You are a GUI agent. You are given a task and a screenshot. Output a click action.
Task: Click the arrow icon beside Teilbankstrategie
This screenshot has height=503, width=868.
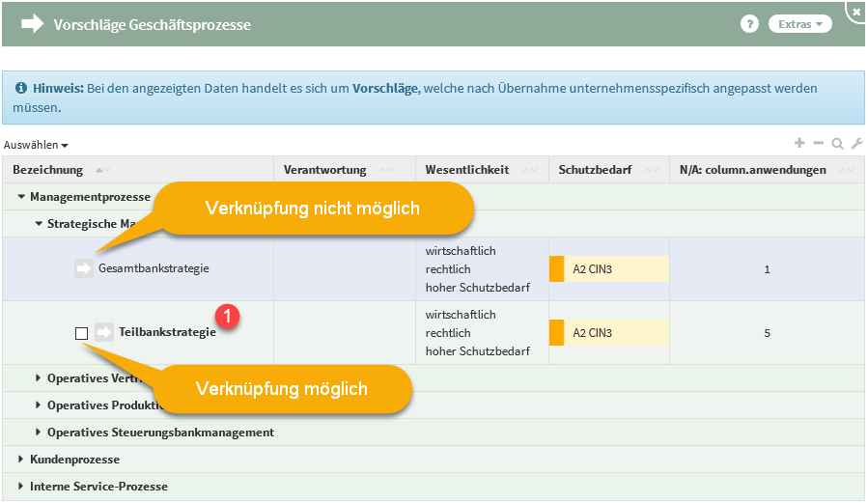[x=103, y=332]
